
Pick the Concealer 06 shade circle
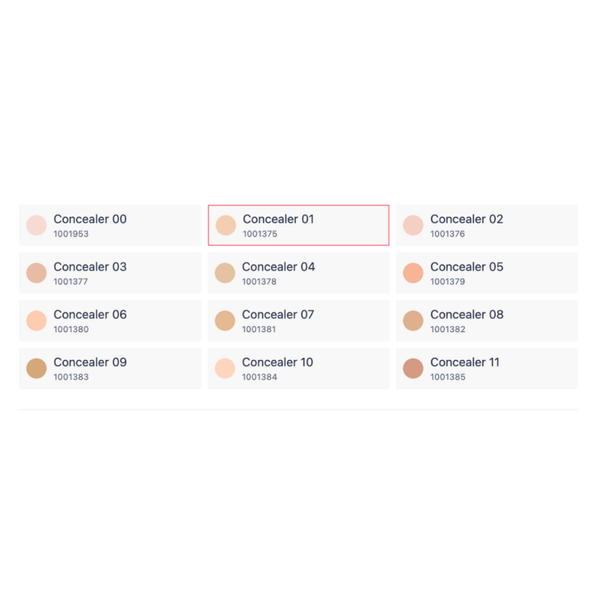(36, 321)
